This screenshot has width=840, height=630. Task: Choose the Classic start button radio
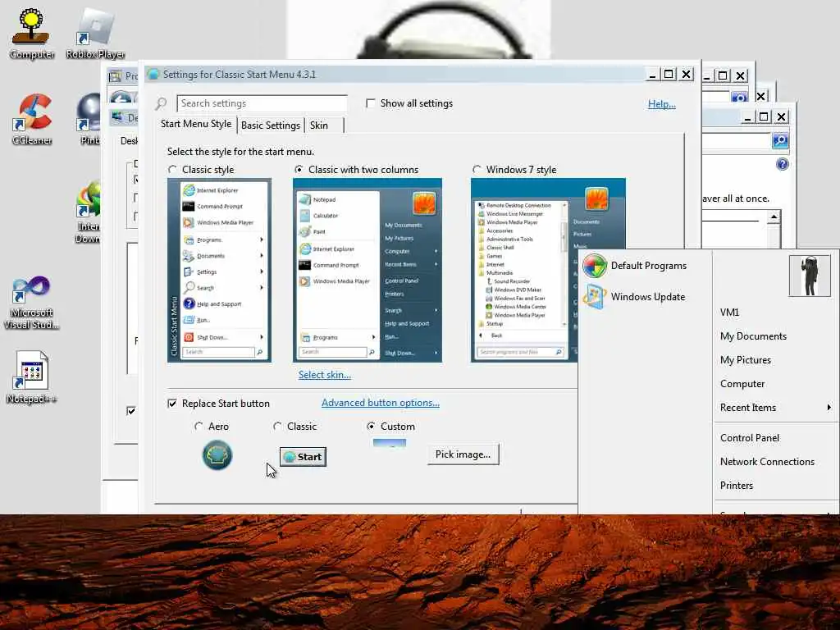[277, 427]
